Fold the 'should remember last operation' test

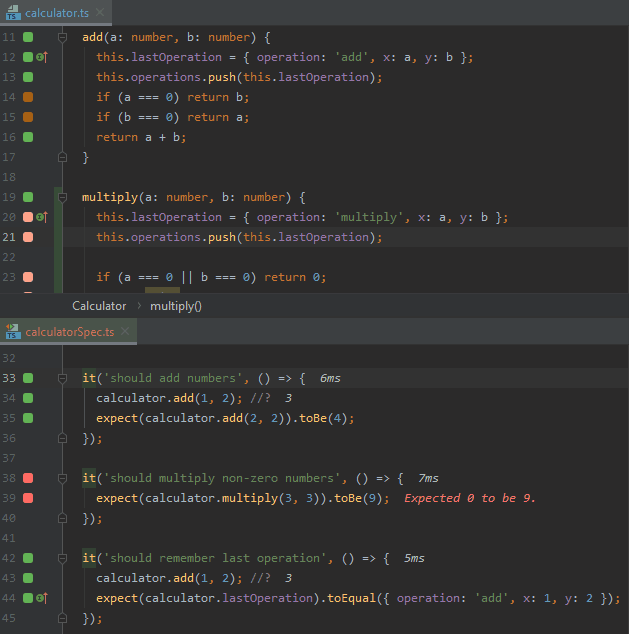[62, 558]
